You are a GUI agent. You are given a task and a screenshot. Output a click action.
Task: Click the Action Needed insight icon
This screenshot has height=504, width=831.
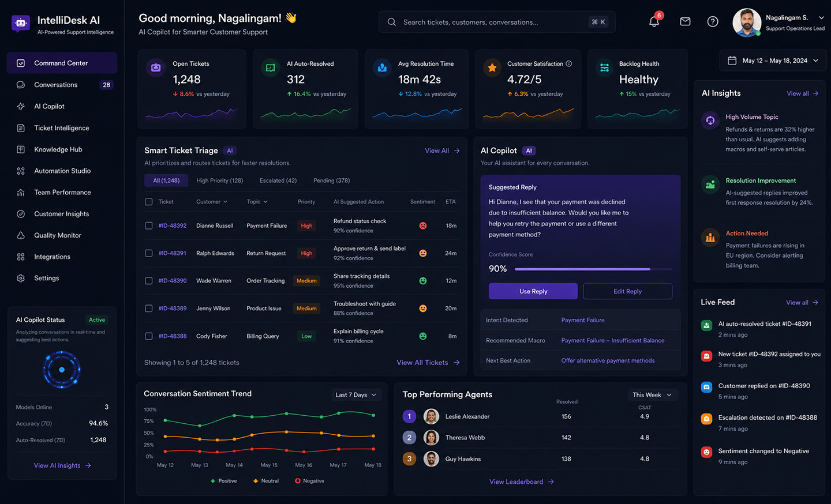click(710, 237)
